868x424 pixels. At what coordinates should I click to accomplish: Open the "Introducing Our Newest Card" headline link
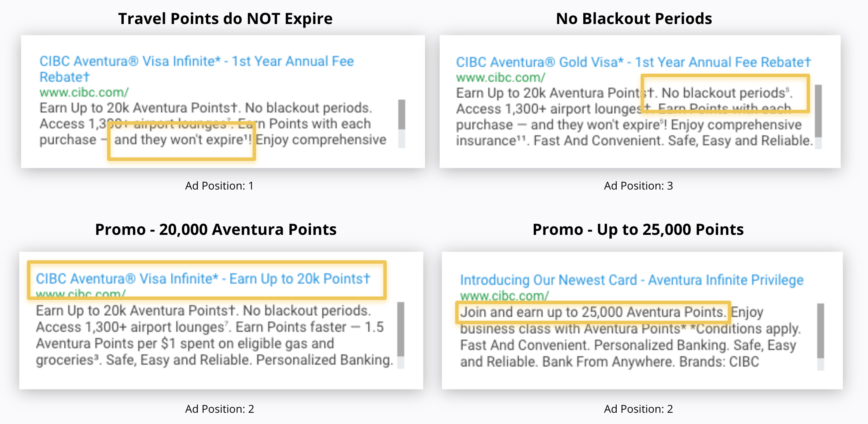tap(631, 280)
